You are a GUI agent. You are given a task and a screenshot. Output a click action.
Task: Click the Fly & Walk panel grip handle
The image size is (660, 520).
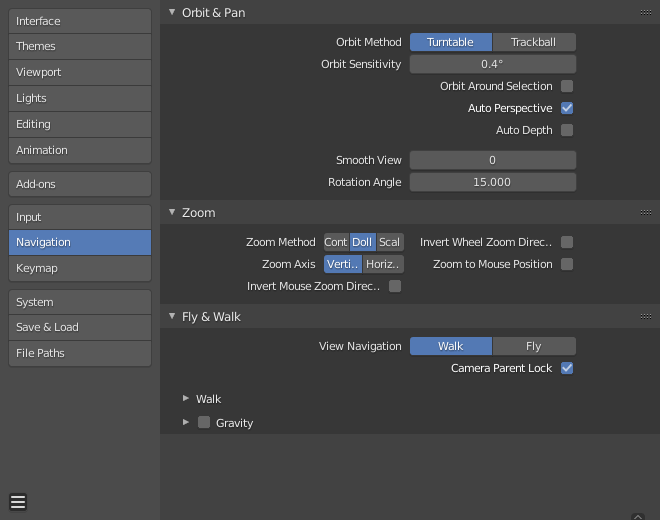pyautogui.click(x=646, y=316)
